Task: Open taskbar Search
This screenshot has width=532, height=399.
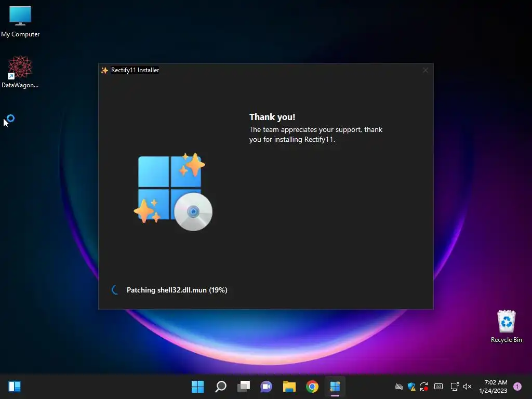Action: point(220,387)
